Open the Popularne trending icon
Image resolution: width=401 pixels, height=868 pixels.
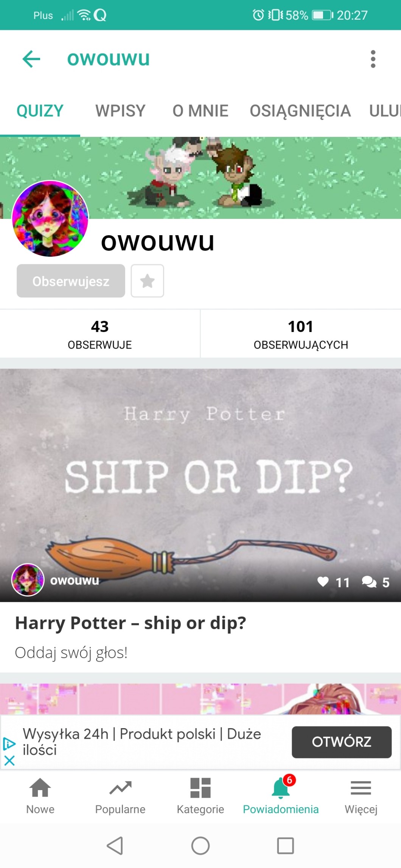[120, 788]
